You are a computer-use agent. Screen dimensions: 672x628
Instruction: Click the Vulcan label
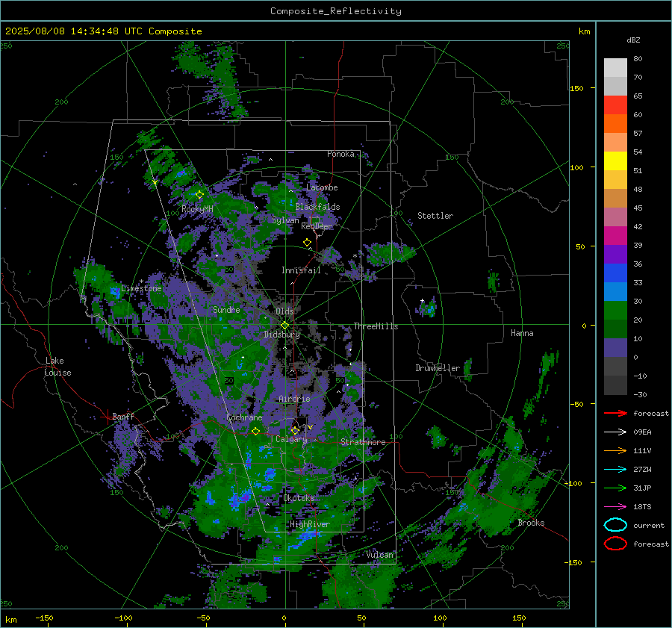click(x=379, y=555)
